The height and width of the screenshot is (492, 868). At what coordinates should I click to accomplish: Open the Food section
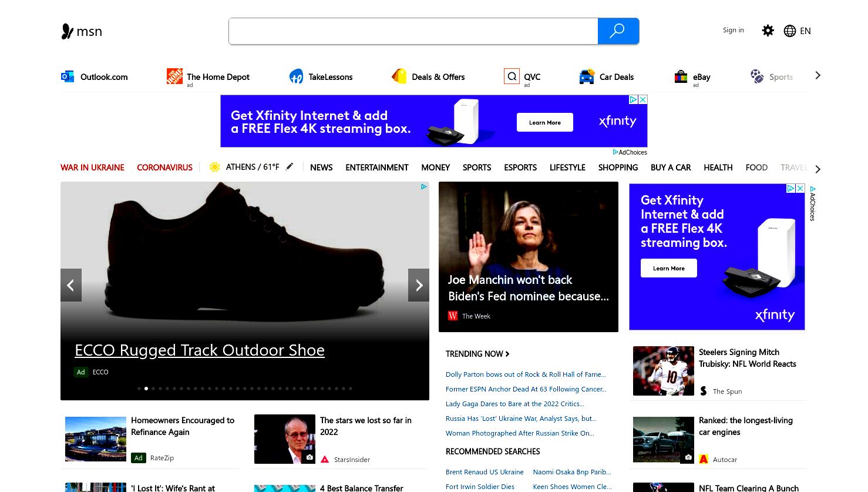coord(756,168)
